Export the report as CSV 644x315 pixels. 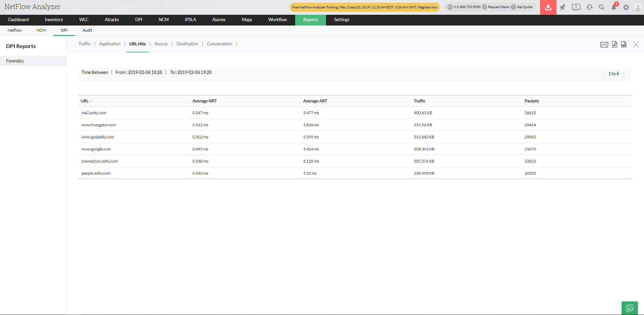[x=624, y=44]
